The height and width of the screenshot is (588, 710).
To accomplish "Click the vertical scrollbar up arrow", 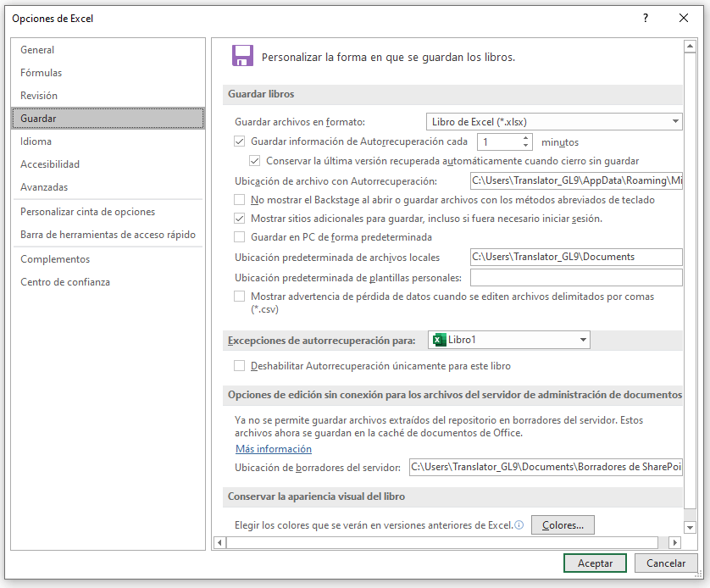I will 690,46.
